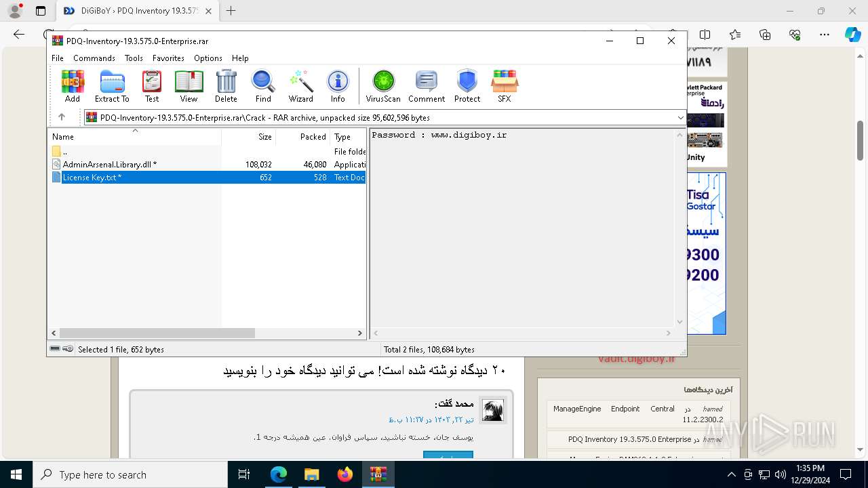Open Task View on taskbar
The image size is (868, 488).
click(245, 474)
